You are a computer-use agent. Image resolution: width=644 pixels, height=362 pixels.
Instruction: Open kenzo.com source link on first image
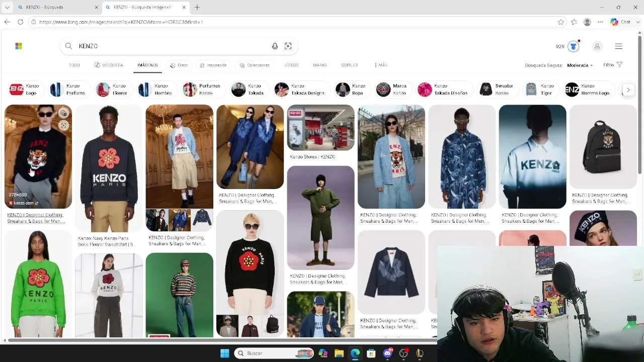click(24, 203)
